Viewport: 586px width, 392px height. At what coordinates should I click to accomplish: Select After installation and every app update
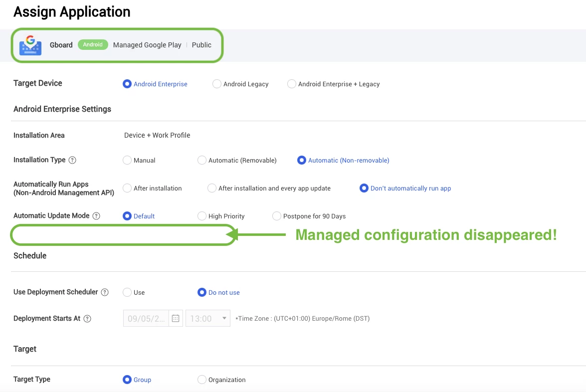[x=212, y=188]
